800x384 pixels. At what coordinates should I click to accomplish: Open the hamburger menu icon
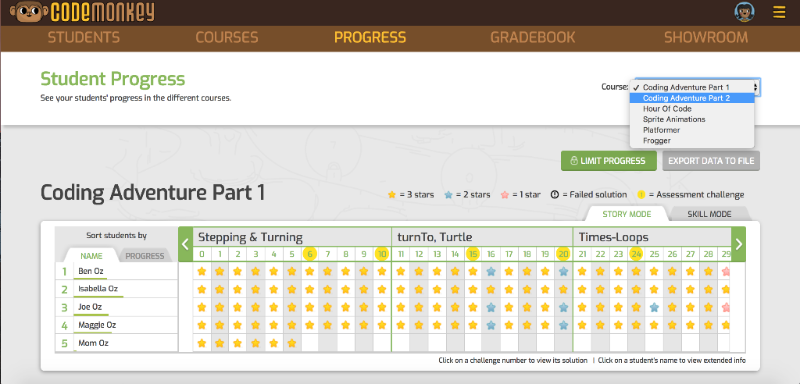click(779, 12)
